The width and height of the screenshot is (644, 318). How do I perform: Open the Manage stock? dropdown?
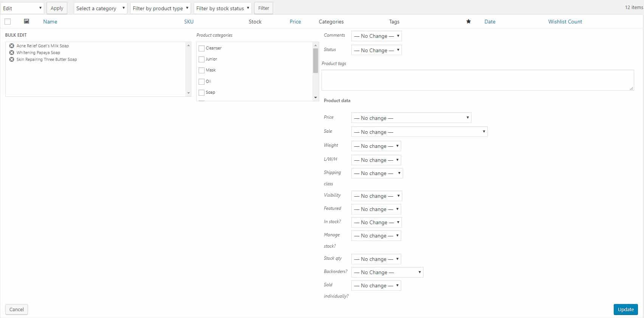click(x=376, y=236)
